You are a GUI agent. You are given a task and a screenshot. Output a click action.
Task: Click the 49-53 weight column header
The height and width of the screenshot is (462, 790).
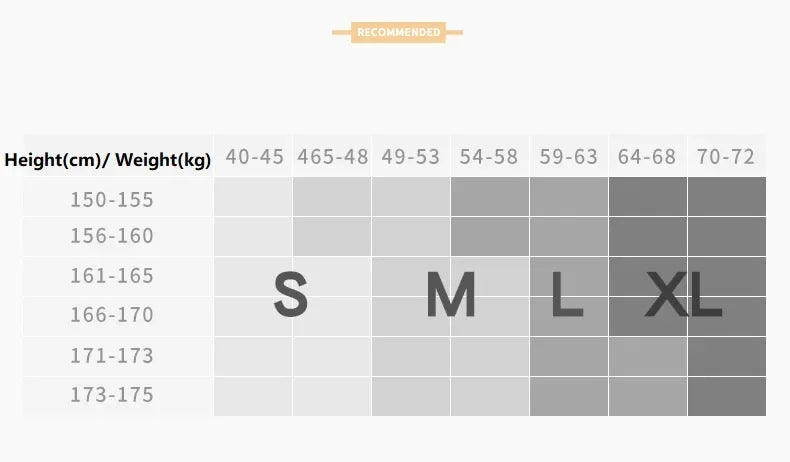tap(411, 157)
